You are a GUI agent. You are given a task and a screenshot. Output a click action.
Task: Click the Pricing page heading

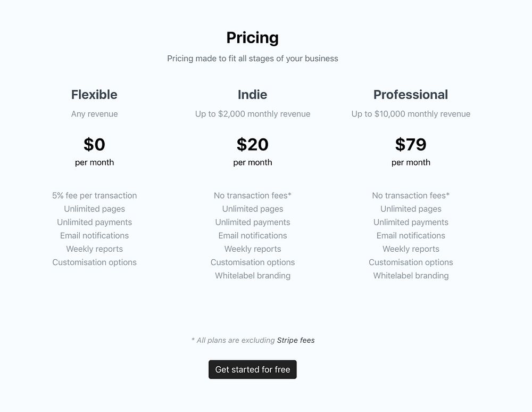[x=252, y=38]
